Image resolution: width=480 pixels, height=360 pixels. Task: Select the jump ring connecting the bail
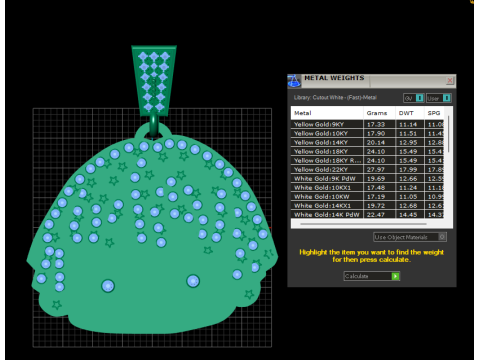click(153, 125)
